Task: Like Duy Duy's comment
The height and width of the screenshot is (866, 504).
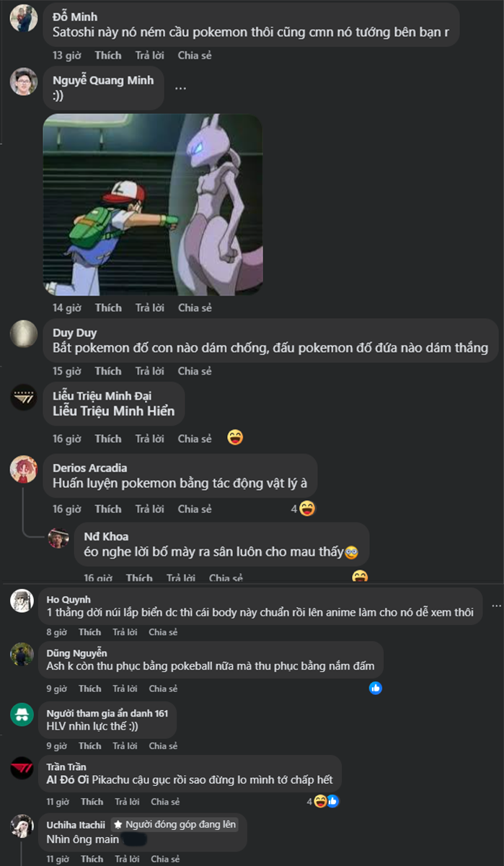Action: point(108,371)
